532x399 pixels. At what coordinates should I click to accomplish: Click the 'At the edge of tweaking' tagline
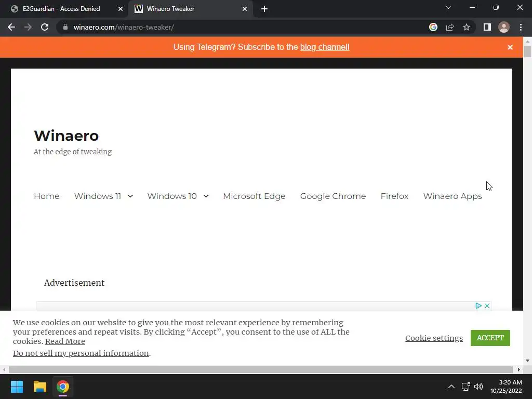pyautogui.click(x=73, y=152)
